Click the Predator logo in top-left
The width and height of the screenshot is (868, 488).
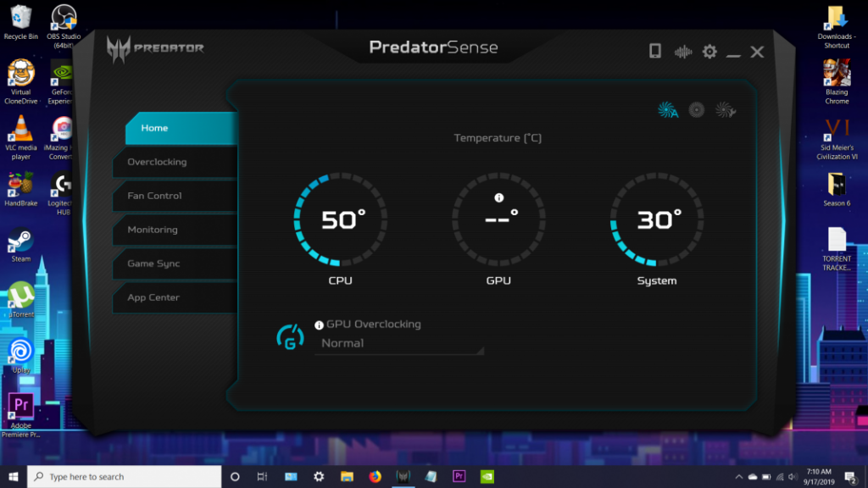pyautogui.click(x=155, y=48)
